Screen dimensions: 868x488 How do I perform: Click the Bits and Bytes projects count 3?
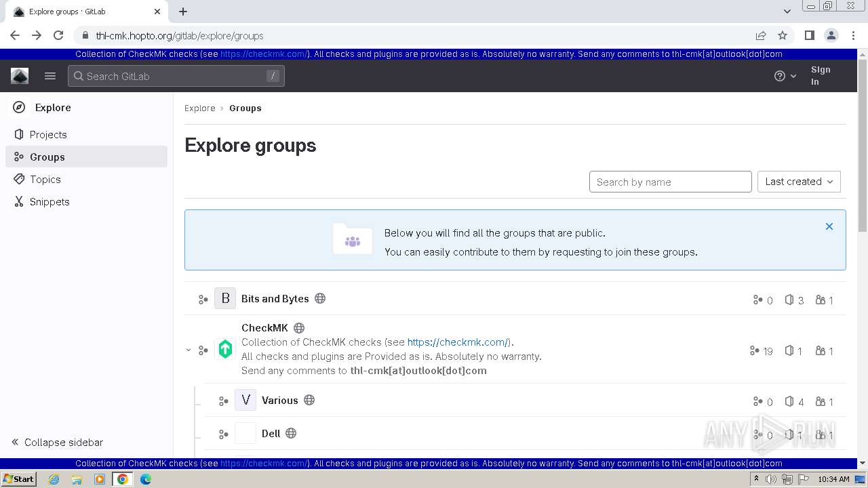coord(794,300)
